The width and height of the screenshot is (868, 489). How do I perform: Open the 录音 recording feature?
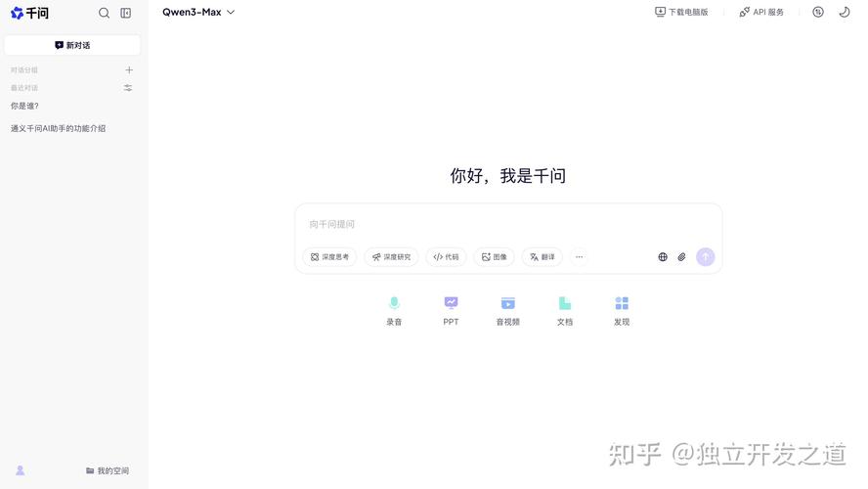pyautogui.click(x=394, y=311)
